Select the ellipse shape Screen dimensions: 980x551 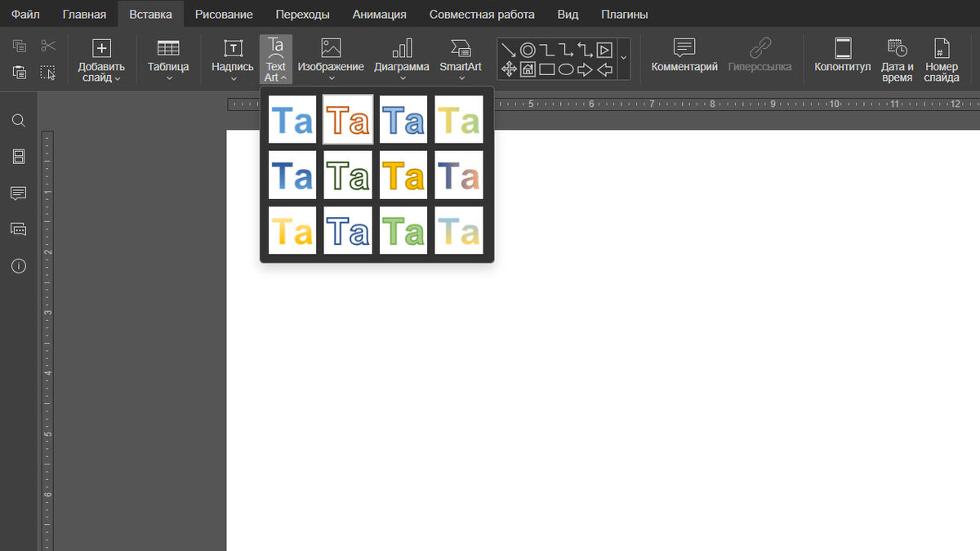point(566,69)
